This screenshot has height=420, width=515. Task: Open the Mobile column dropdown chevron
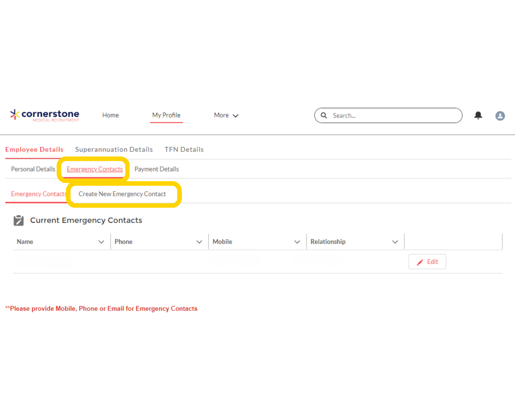pos(297,242)
